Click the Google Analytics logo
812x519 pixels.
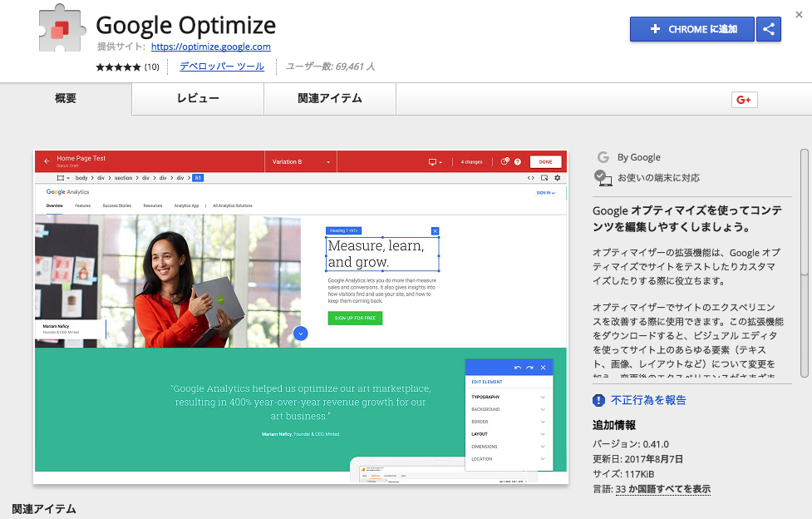click(68, 192)
